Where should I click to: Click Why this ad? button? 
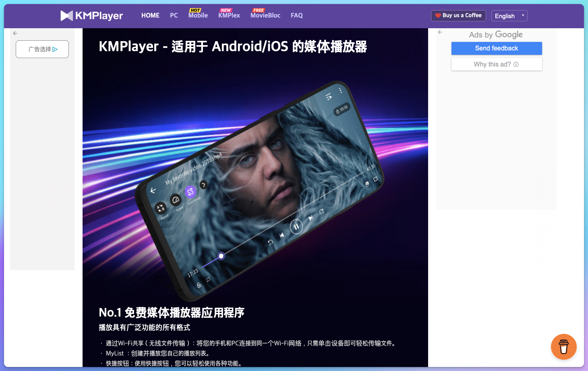click(497, 64)
